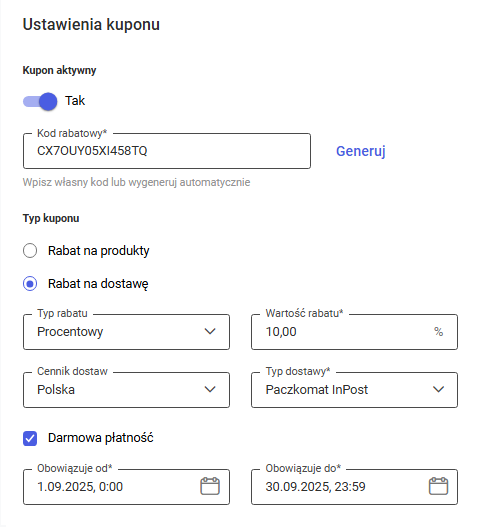Image resolution: width=489 pixels, height=527 pixels.
Task: Click the Kod rabatowy code field
Action: tap(167, 151)
